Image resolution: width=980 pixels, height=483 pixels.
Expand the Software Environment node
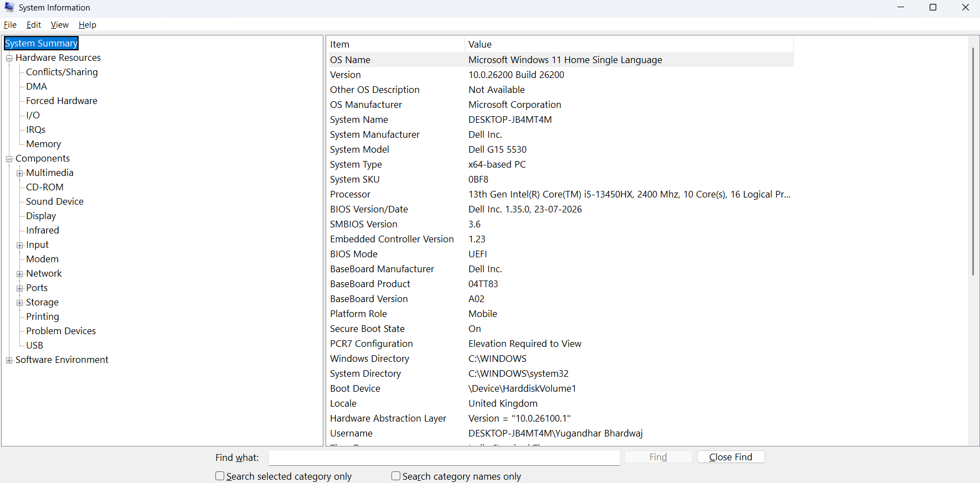(x=9, y=360)
